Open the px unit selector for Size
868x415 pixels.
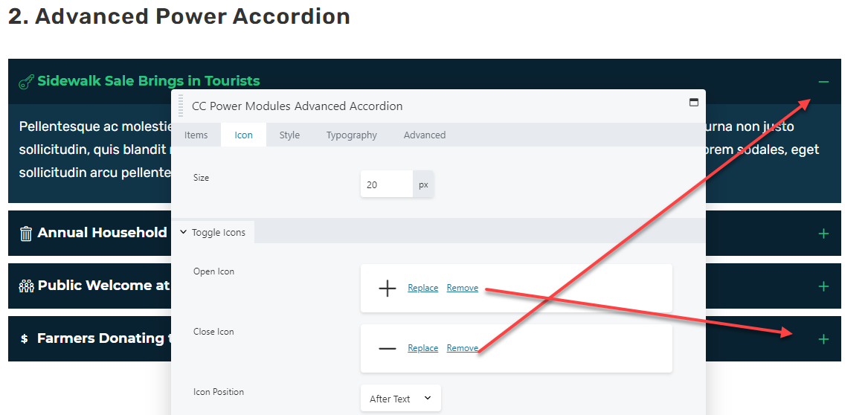(423, 184)
